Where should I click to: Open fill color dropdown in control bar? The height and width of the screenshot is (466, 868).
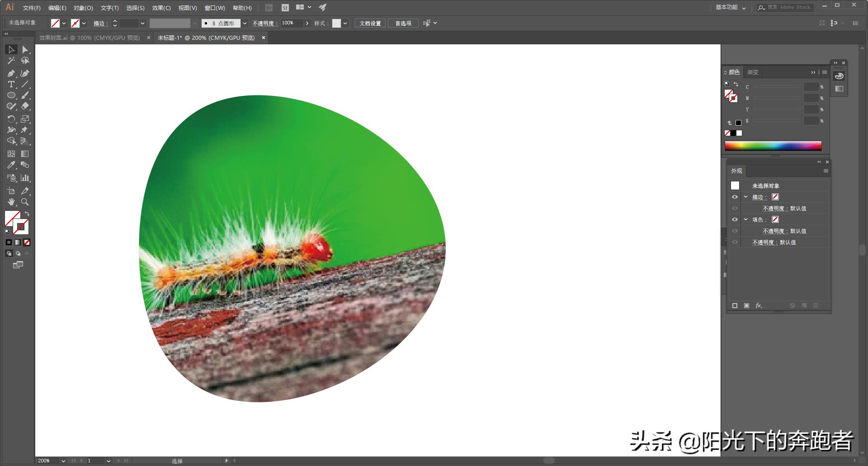(64, 23)
